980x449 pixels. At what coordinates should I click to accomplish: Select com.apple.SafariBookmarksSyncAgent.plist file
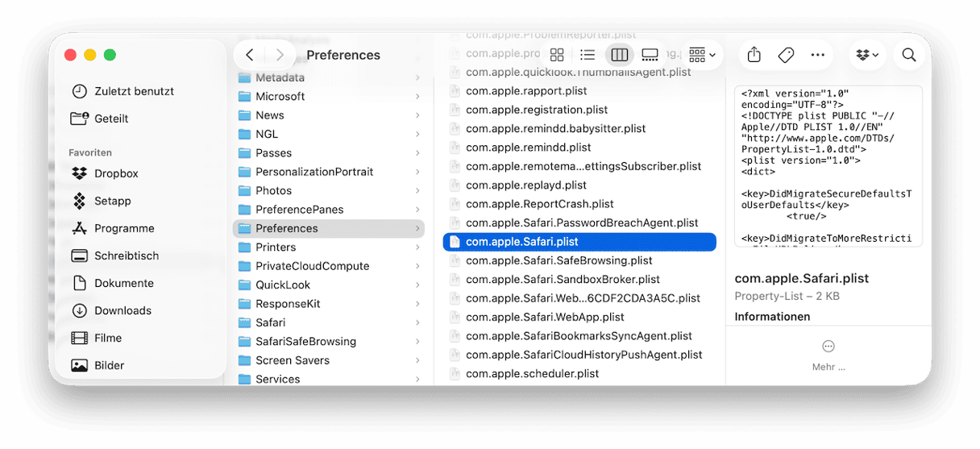click(x=579, y=336)
